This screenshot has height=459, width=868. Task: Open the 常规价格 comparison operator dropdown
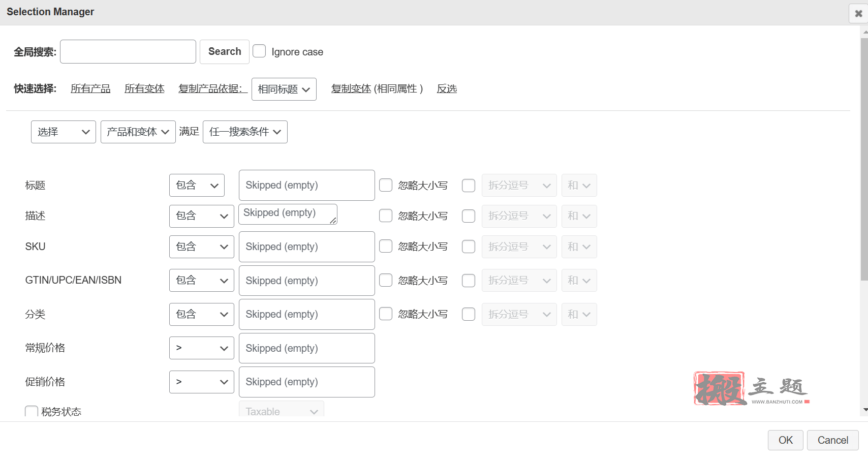point(202,348)
